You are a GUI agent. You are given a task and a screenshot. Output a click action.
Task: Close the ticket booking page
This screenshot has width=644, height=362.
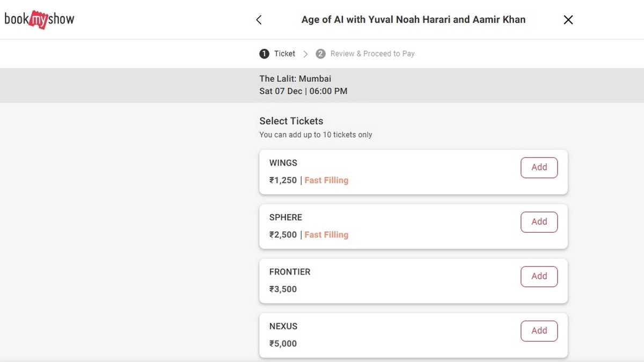click(568, 20)
